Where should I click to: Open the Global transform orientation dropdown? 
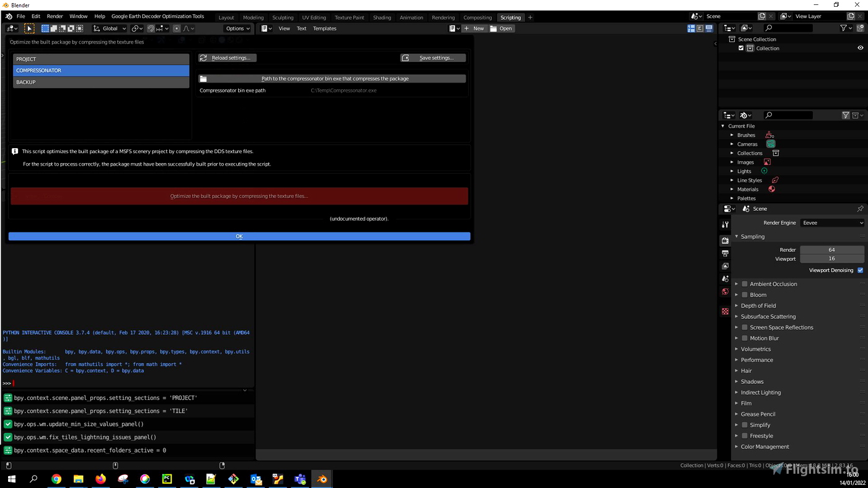coord(110,29)
